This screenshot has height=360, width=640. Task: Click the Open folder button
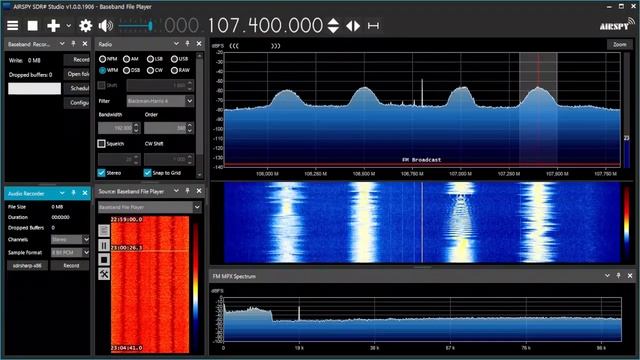tap(77, 74)
